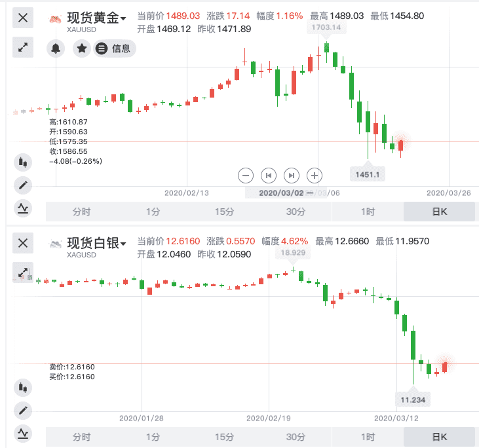Viewport: 479px width, 448px height.
Task: Toggle the price alert bell for gold
Action: tap(56, 48)
